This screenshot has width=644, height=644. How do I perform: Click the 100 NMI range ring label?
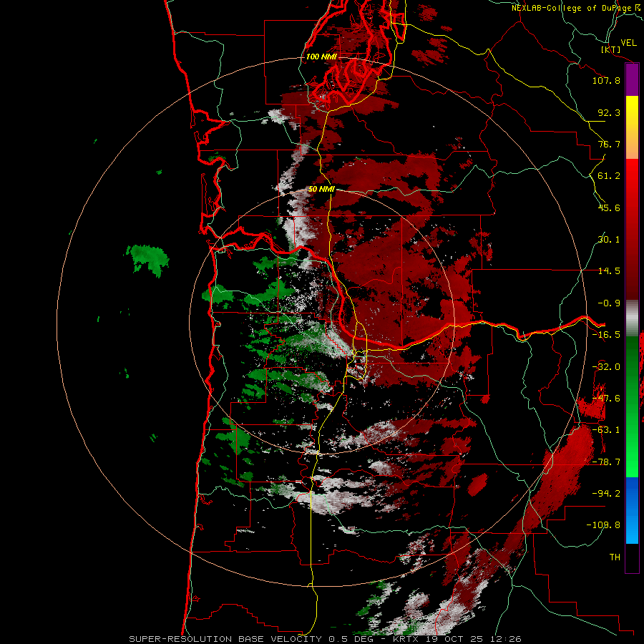(321, 57)
